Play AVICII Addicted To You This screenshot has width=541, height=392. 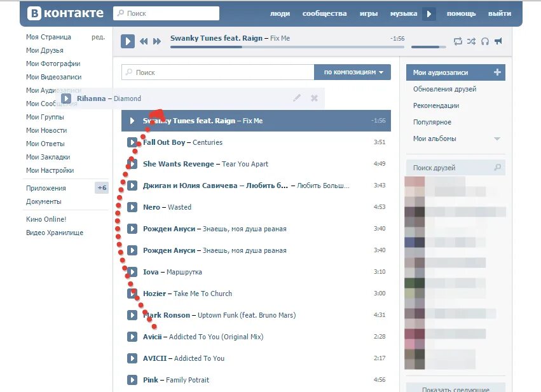click(132, 358)
